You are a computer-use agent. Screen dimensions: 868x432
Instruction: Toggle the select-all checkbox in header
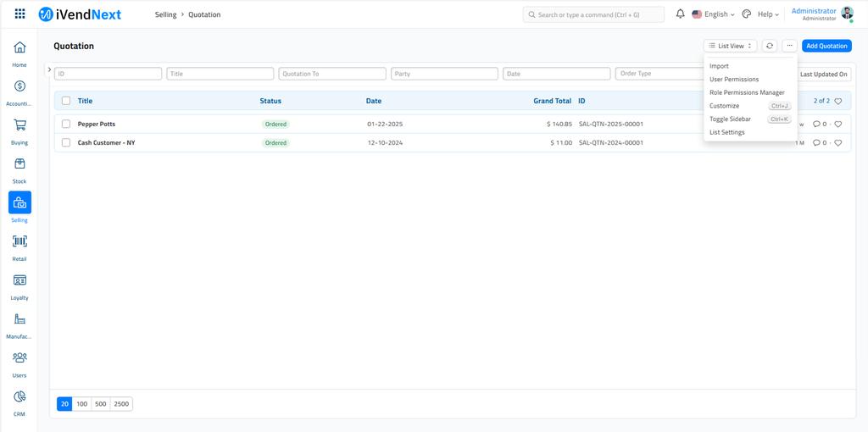[66, 101]
